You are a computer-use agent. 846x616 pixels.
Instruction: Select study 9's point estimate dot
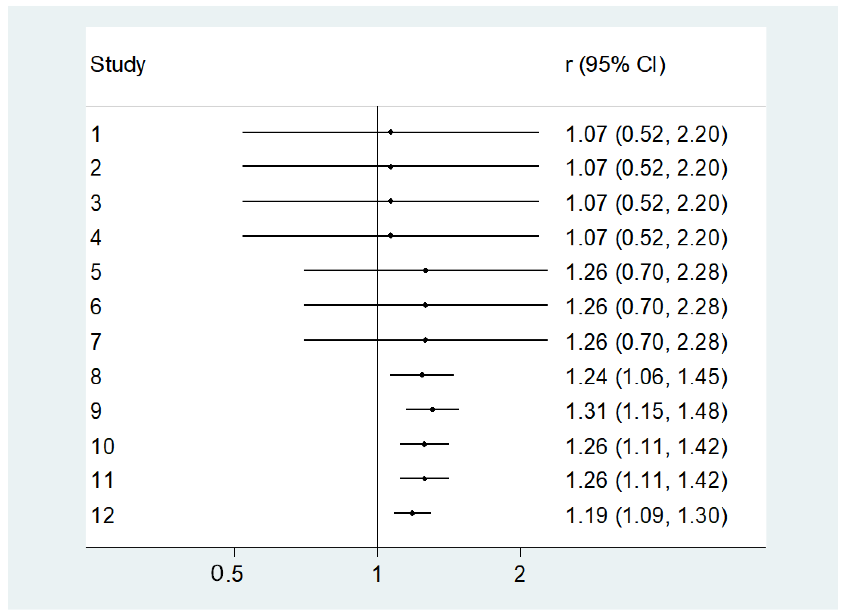[432, 409]
